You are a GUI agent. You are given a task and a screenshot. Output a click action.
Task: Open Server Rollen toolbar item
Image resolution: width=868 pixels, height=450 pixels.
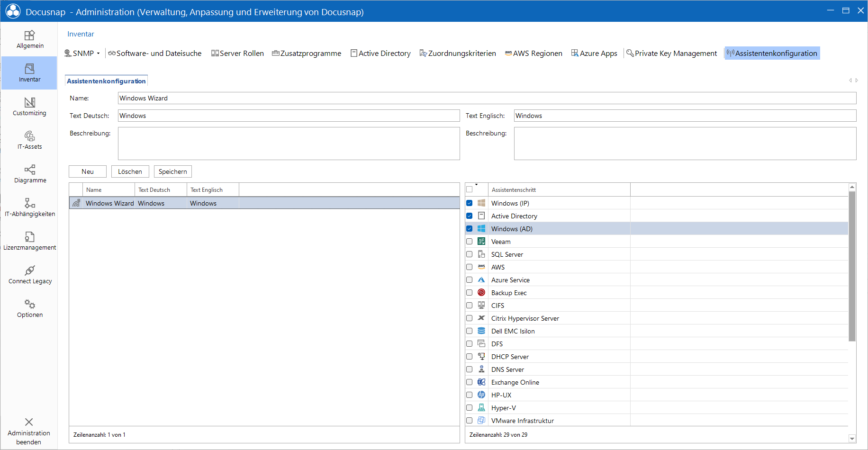(237, 54)
